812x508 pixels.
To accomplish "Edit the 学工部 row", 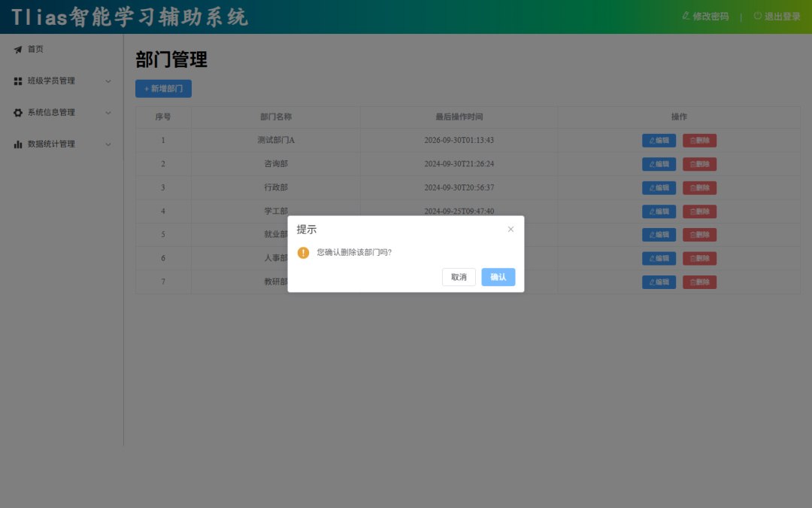I will pyautogui.click(x=659, y=211).
